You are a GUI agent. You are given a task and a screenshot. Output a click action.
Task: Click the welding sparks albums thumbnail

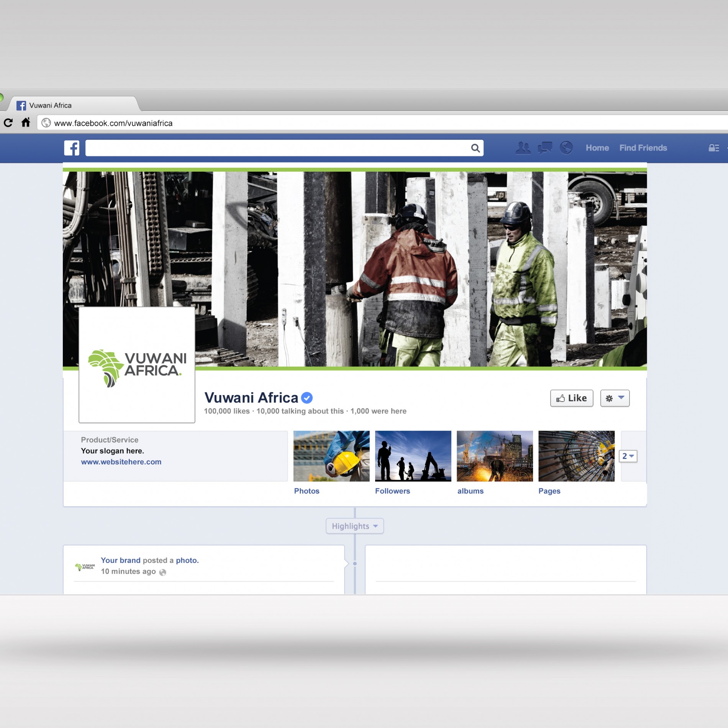[x=495, y=456]
